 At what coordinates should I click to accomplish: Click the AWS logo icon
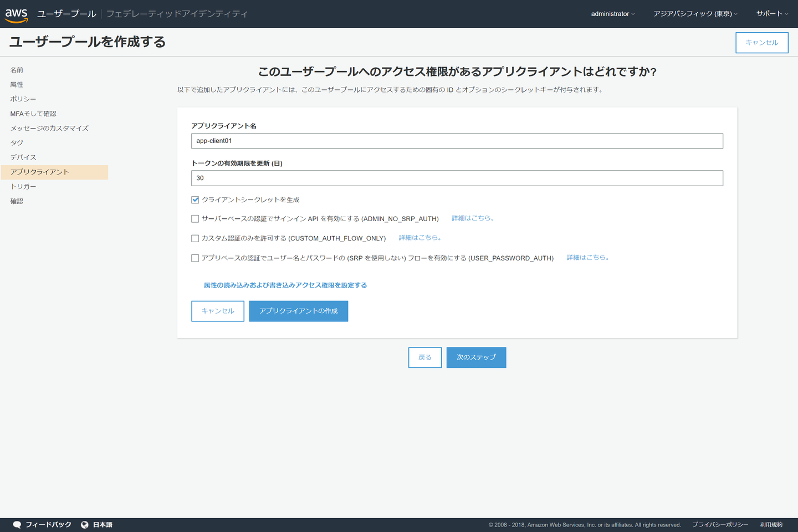17,15
